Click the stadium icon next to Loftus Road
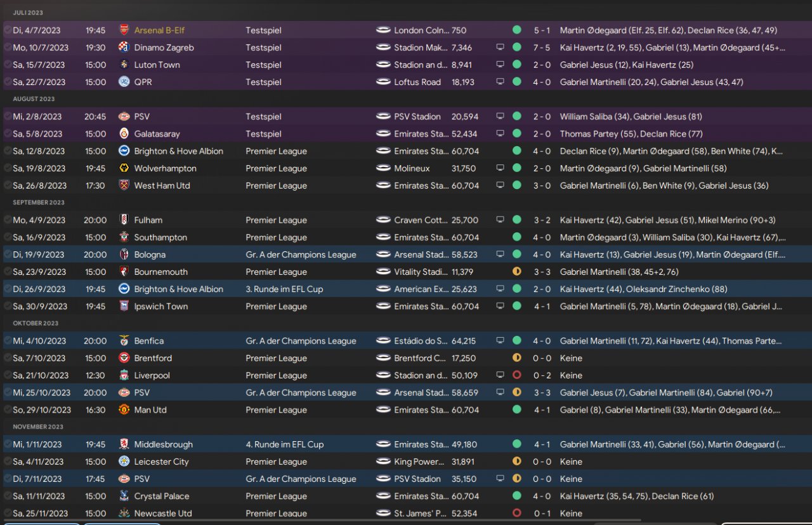Viewport: 812px width, 525px height. pyautogui.click(x=383, y=82)
